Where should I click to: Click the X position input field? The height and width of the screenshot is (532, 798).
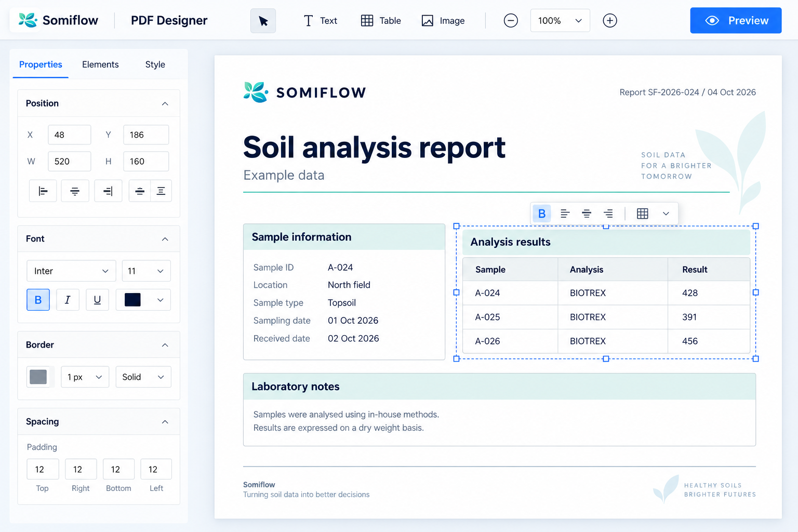click(70, 135)
